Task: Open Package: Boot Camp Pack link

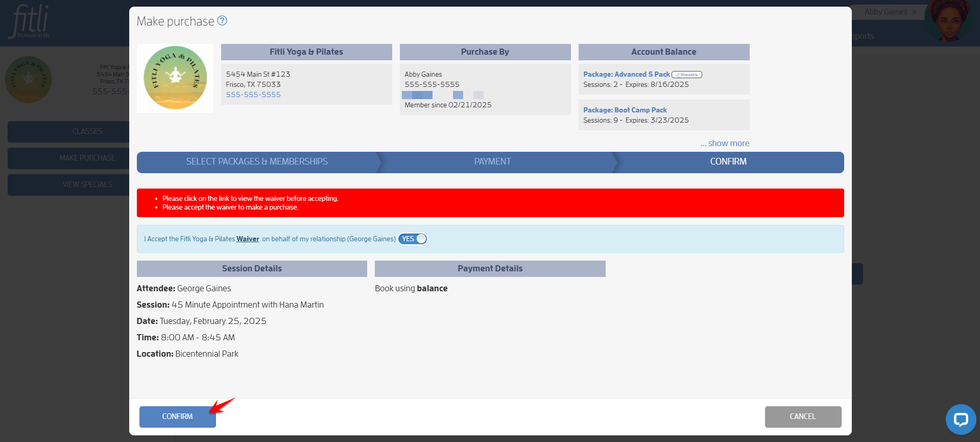Action: coord(625,110)
